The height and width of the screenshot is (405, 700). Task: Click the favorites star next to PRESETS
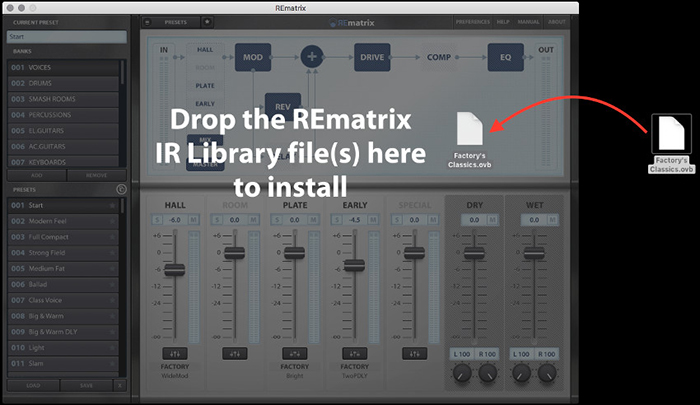pos(207,21)
